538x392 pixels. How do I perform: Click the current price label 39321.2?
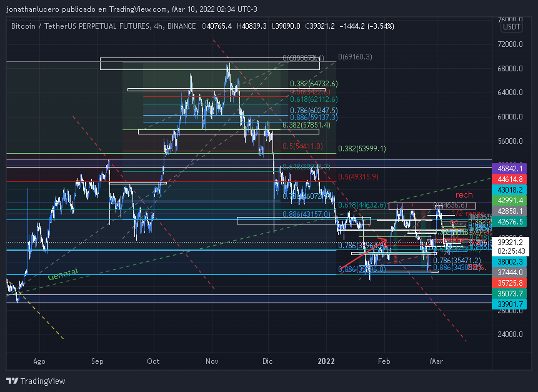click(x=511, y=243)
